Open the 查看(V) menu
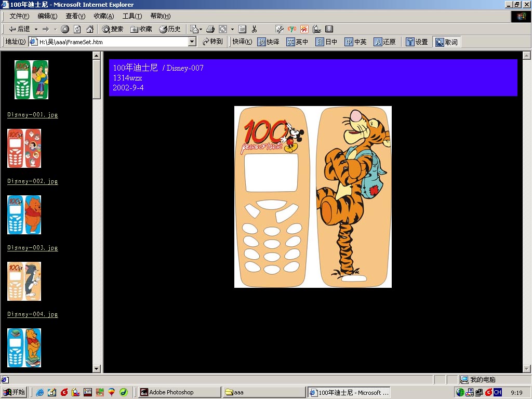This screenshot has width=532, height=399. (76, 16)
